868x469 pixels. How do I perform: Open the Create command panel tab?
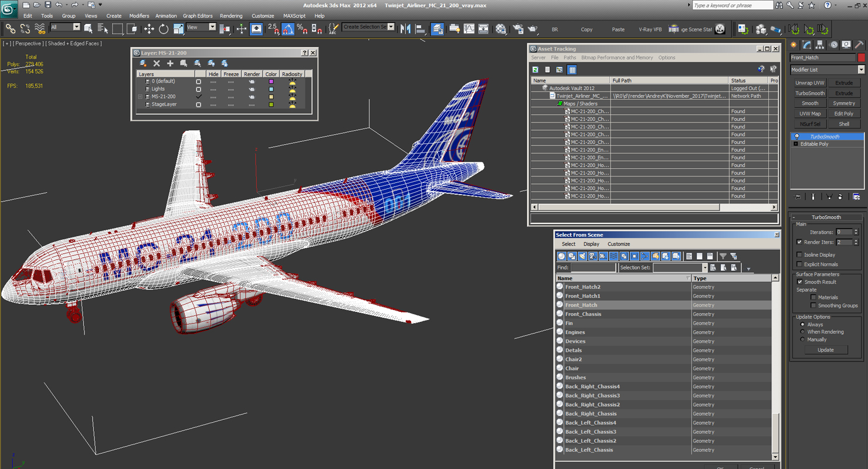(794, 45)
